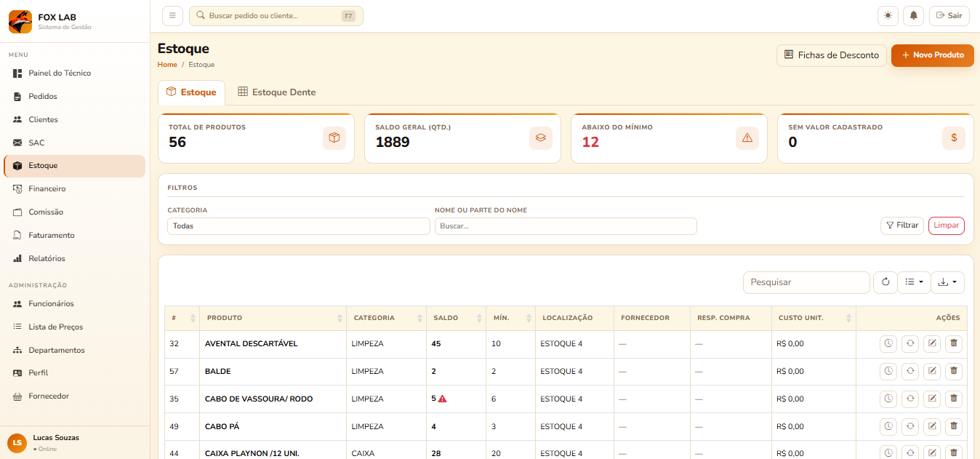Collapse sidebar with the hamburger menu button
The image size is (980, 459).
click(x=172, y=15)
